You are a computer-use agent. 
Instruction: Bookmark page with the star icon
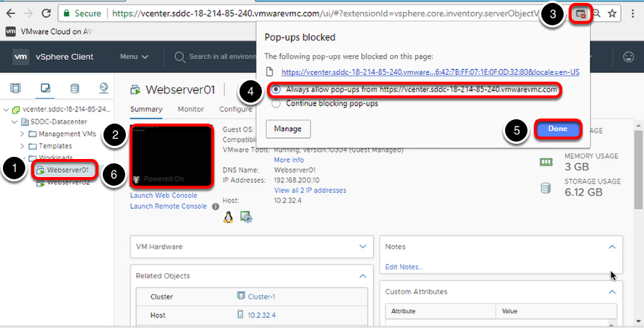[612, 14]
